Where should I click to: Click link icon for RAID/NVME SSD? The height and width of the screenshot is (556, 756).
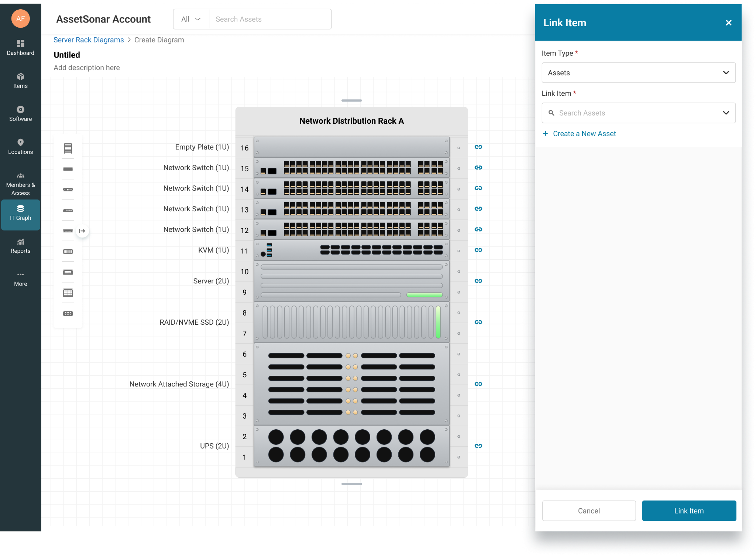point(478,322)
